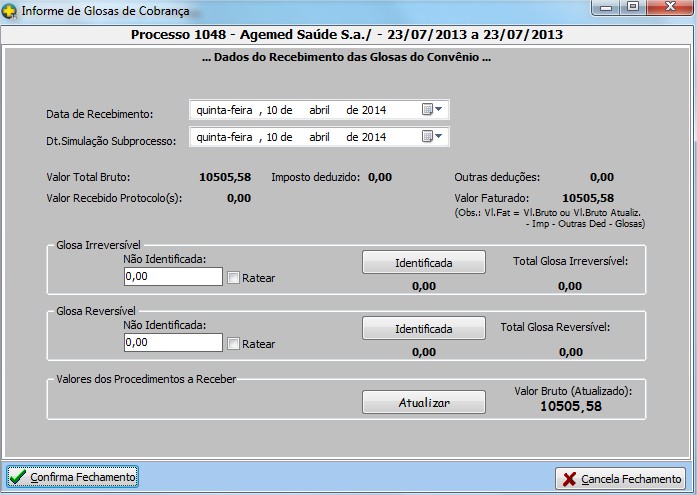The width and height of the screenshot is (697, 495).
Task: Close the Informe de Glosas window
Action: click(668, 9)
